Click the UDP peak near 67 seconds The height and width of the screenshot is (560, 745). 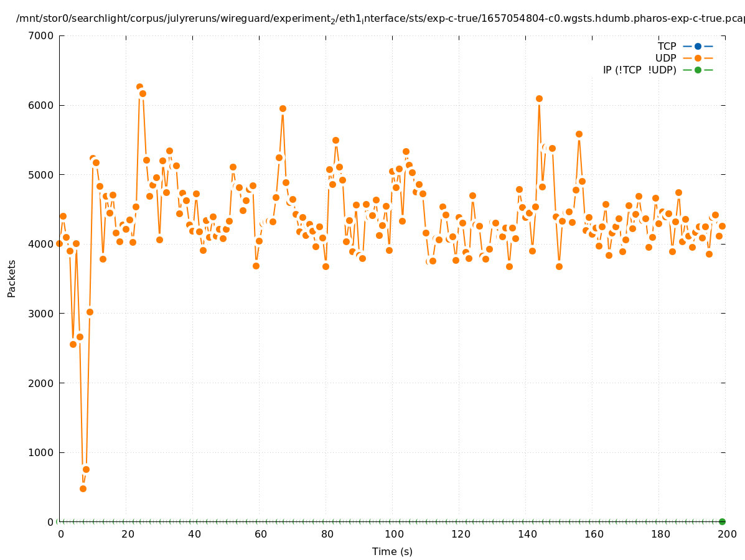tap(283, 108)
